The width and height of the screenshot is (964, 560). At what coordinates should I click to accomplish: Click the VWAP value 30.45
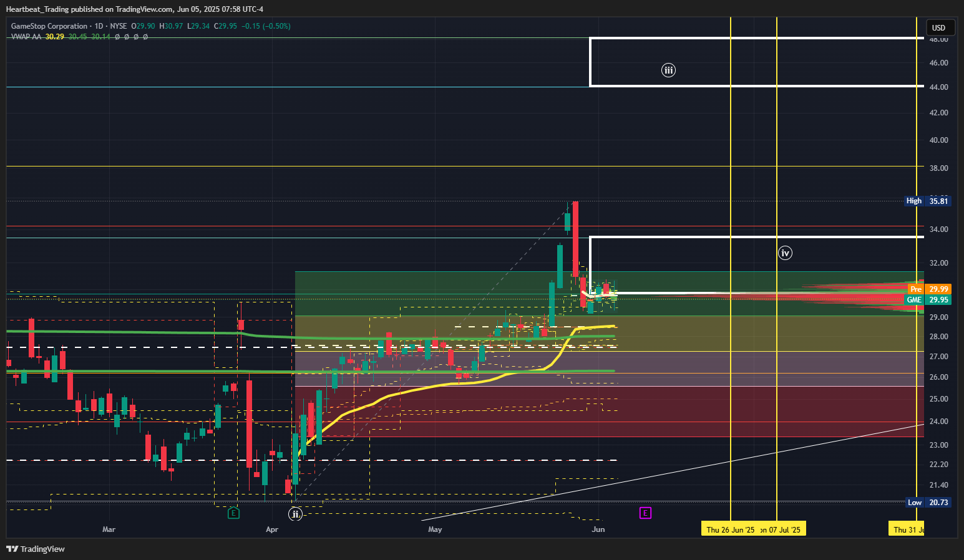[x=78, y=37]
